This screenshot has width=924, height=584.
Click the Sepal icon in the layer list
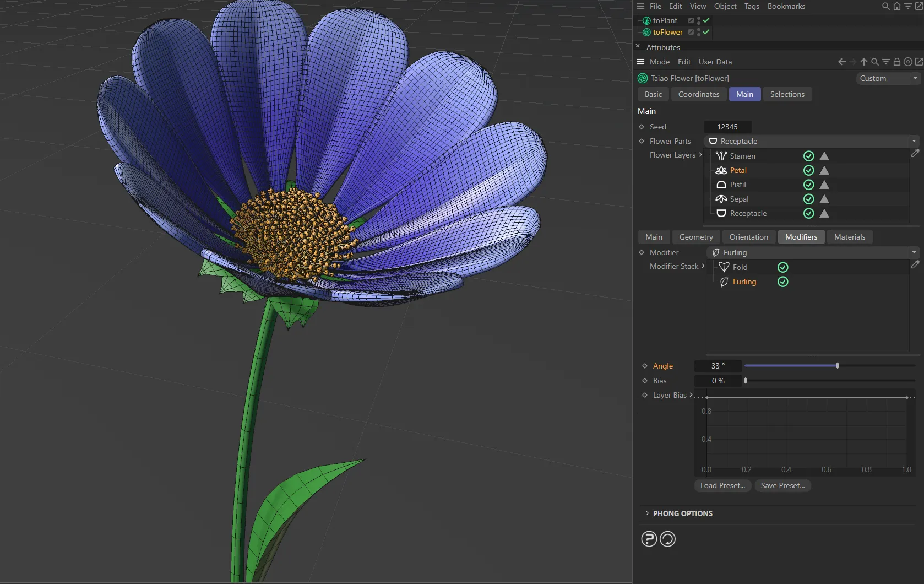[721, 199]
